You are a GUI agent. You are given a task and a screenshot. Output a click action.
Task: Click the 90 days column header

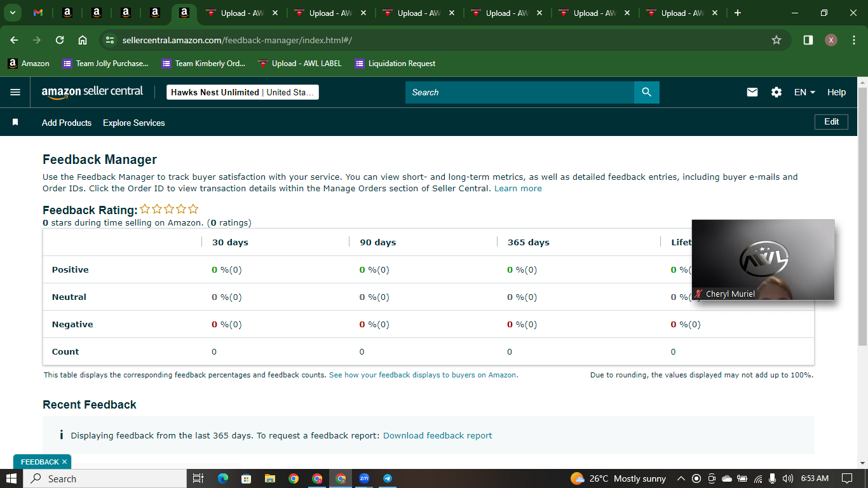(377, 242)
